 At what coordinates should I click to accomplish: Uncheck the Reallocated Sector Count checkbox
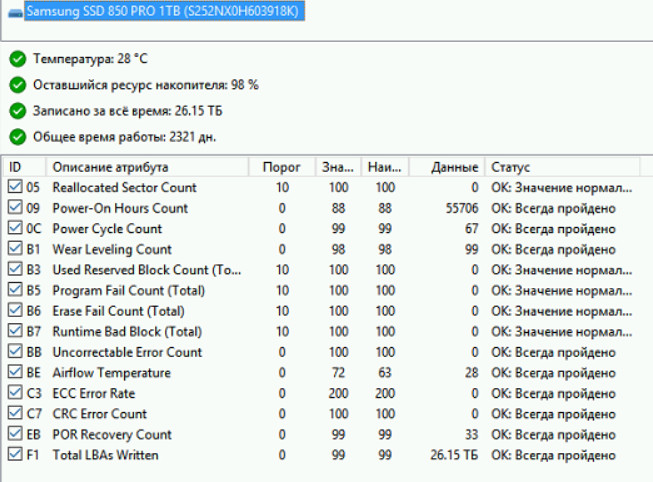(x=14, y=188)
